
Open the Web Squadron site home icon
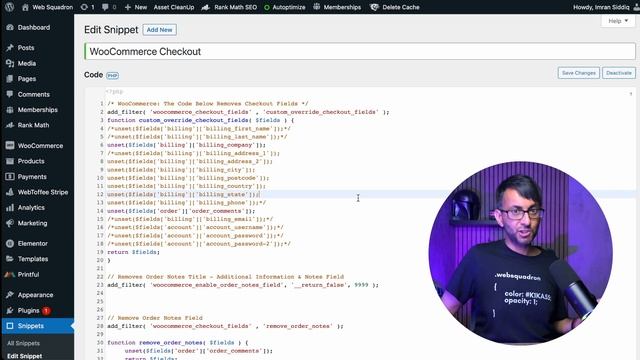coord(25,7)
